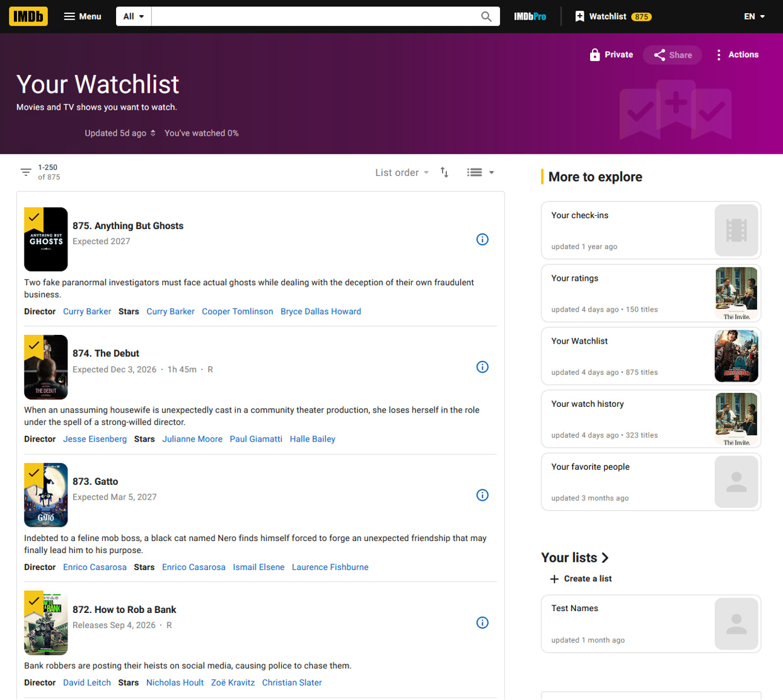783x700 pixels.
Task: Open the Test Names list card
Action: coord(651,624)
